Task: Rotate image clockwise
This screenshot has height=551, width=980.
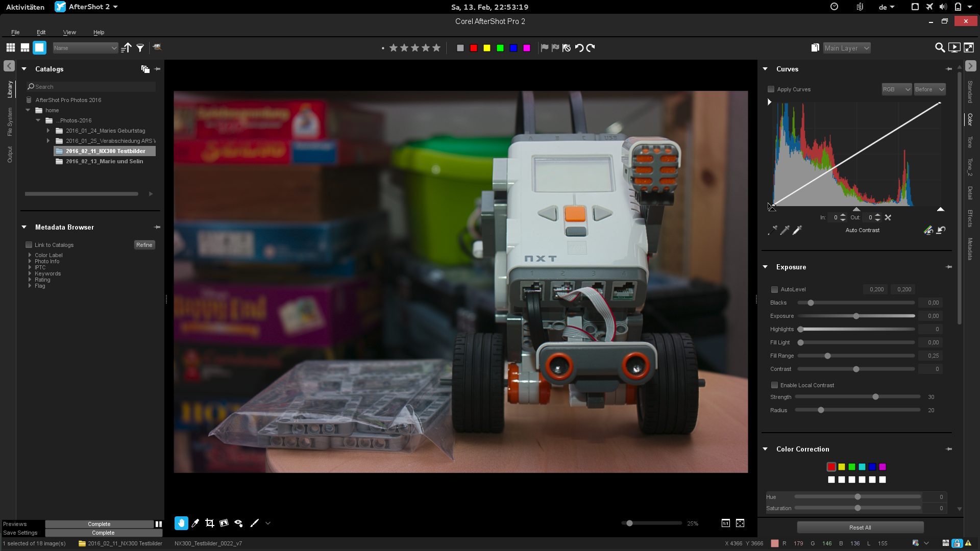Action: pyautogui.click(x=591, y=48)
